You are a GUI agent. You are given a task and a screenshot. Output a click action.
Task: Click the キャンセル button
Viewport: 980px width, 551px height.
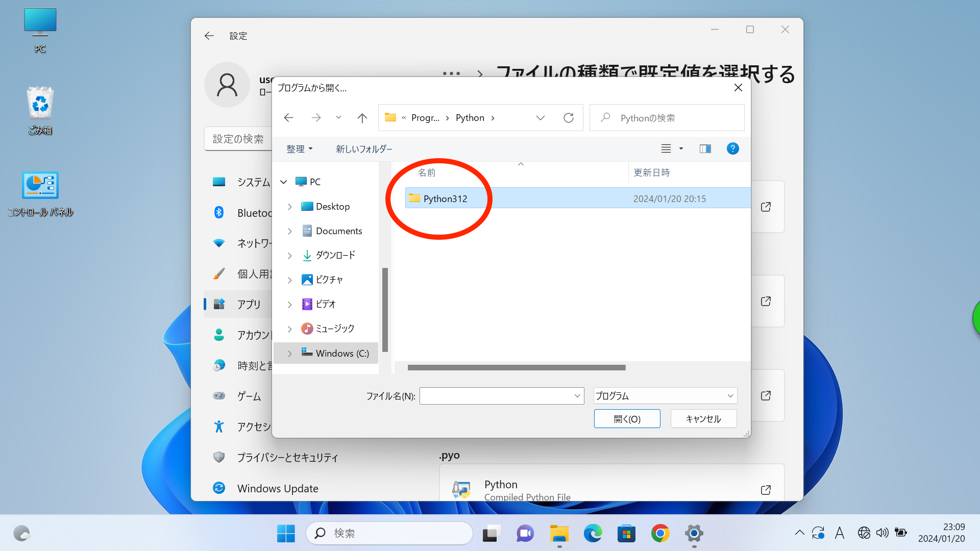pos(703,419)
